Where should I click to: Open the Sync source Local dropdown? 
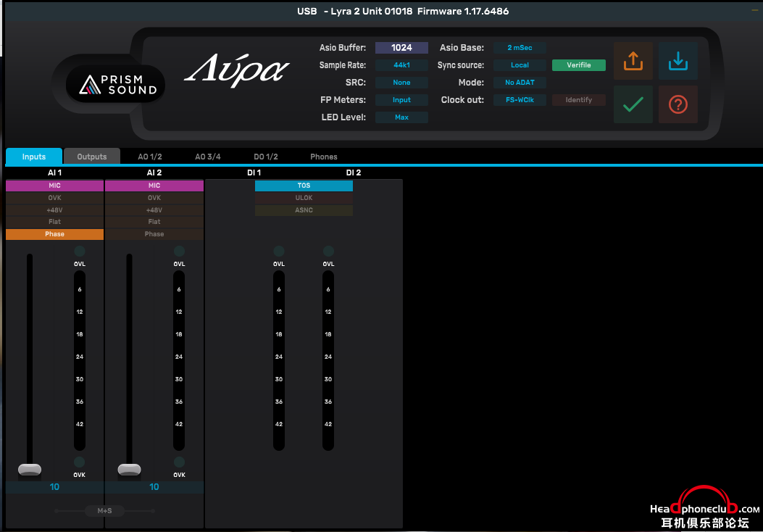(x=520, y=65)
